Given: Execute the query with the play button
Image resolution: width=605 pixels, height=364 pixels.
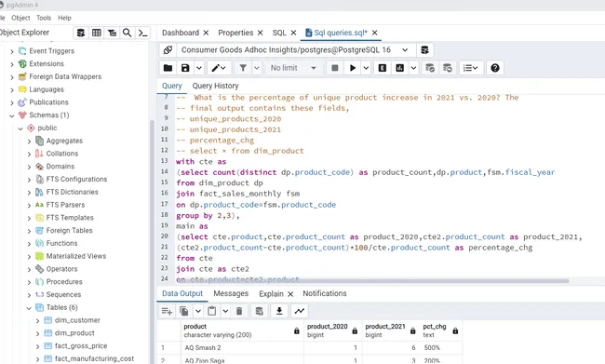Looking at the screenshot, I should click(352, 68).
